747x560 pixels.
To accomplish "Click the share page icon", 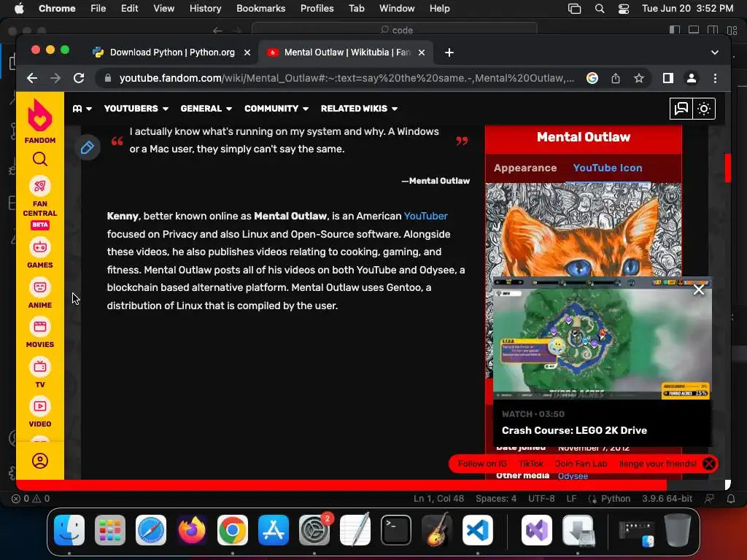I will click(616, 78).
